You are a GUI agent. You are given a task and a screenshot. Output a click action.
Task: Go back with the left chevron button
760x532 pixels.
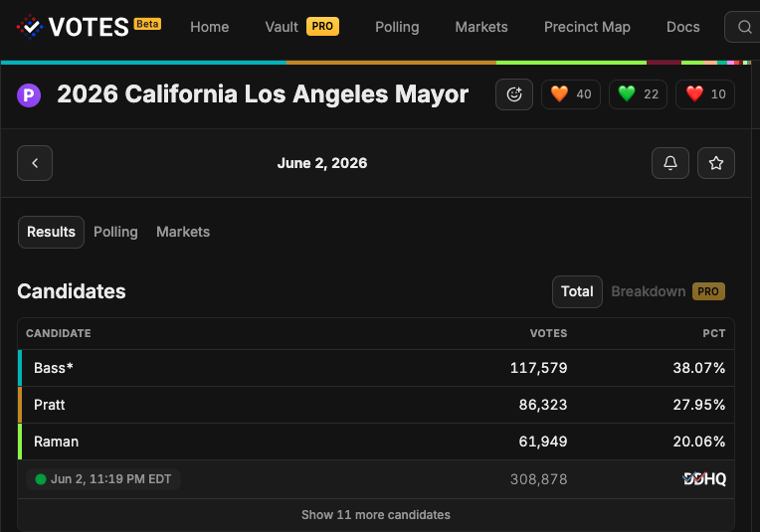point(35,163)
